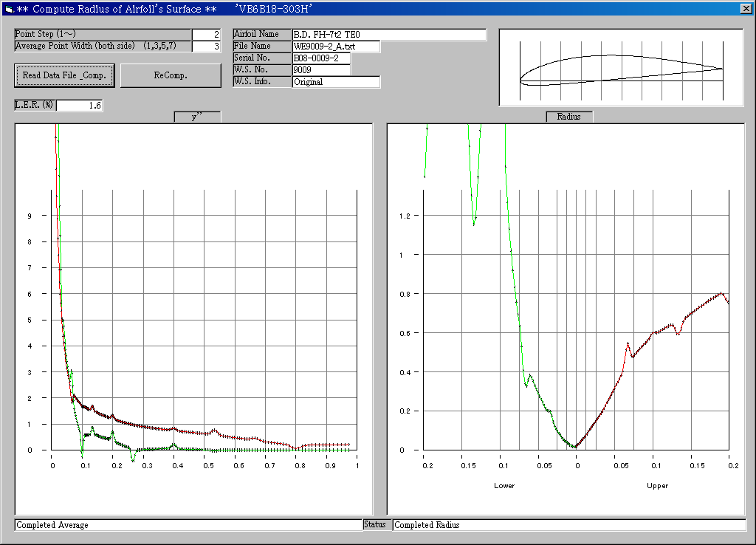
Task: Click the Read Data File _Comp. button
Action: click(64, 75)
